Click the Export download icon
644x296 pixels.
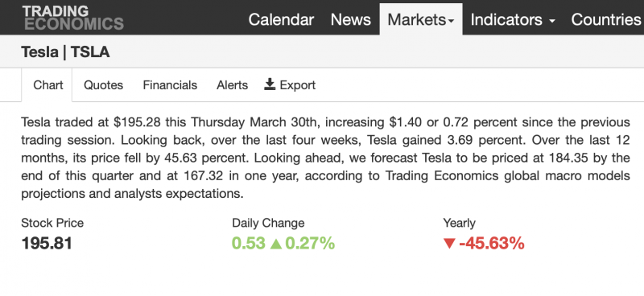click(x=270, y=84)
